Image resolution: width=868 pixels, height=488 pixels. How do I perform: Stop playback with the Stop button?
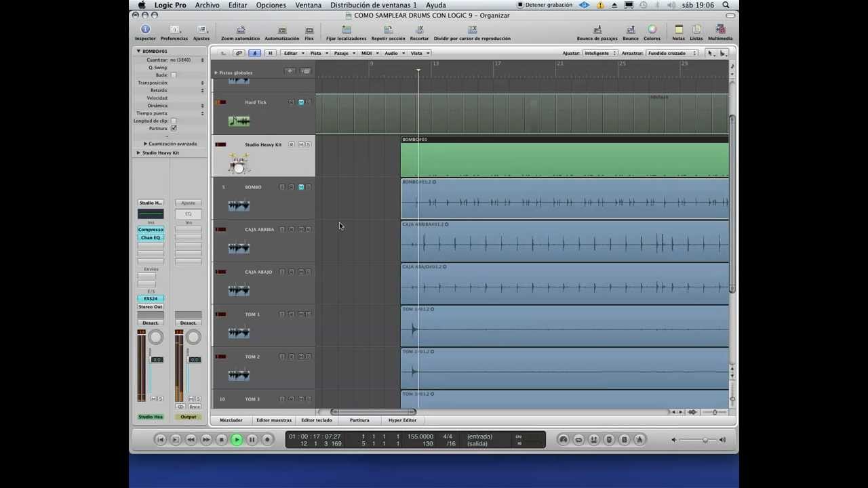[x=221, y=440]
